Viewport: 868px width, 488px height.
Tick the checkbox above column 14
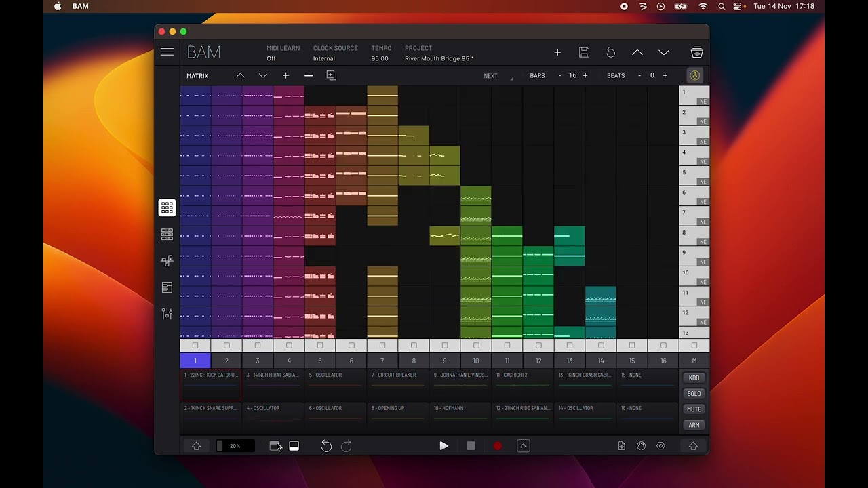pos(601,346)
